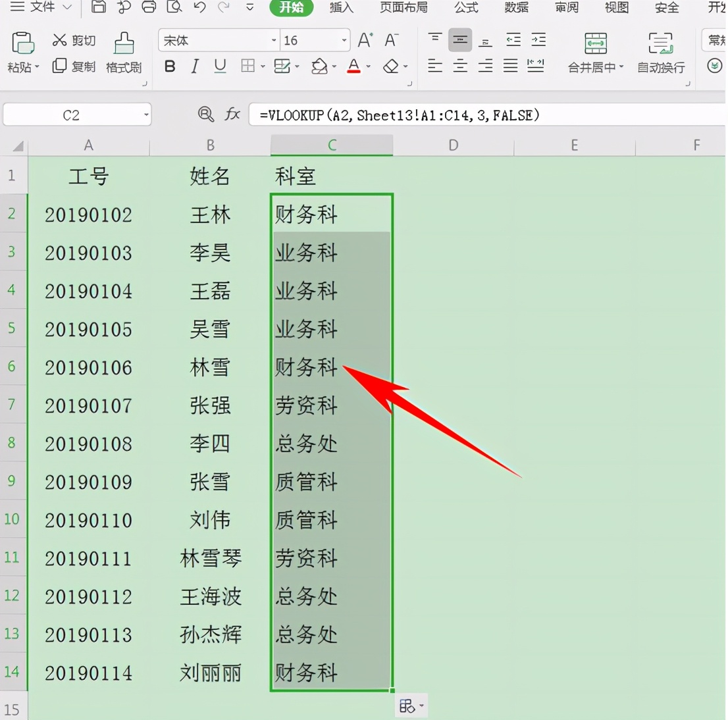This screenshot has width=728, height=720.
Task: Click the red font color button
Action: [353, 66]
